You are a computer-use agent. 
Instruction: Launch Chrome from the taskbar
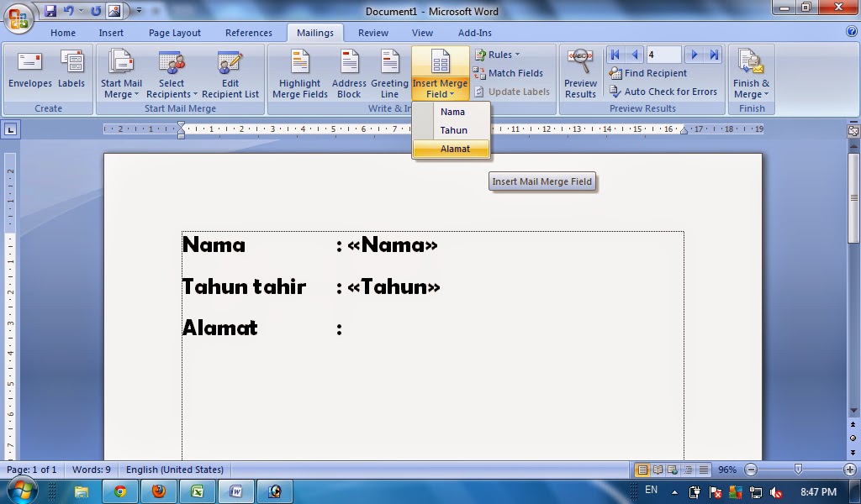point(119,491)
